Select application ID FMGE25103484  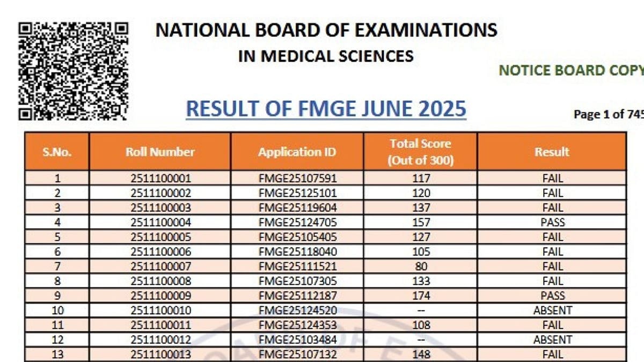coord(297,339)
